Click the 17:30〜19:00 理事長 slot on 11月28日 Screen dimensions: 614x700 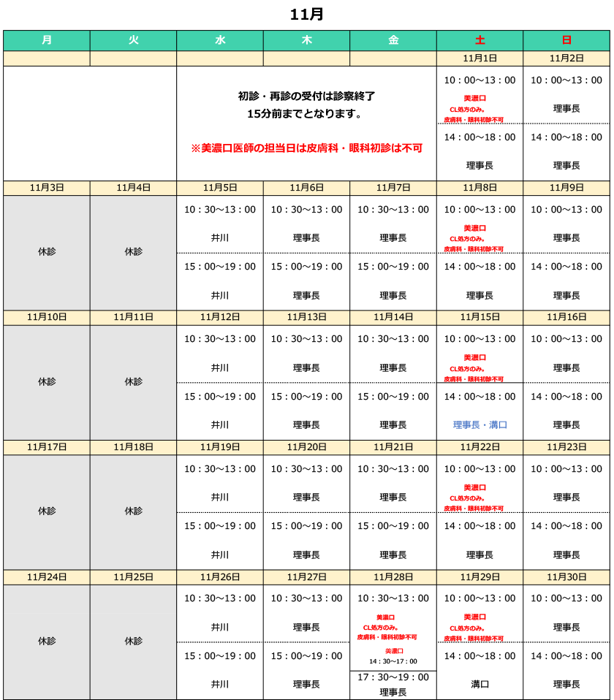(393, 685)
